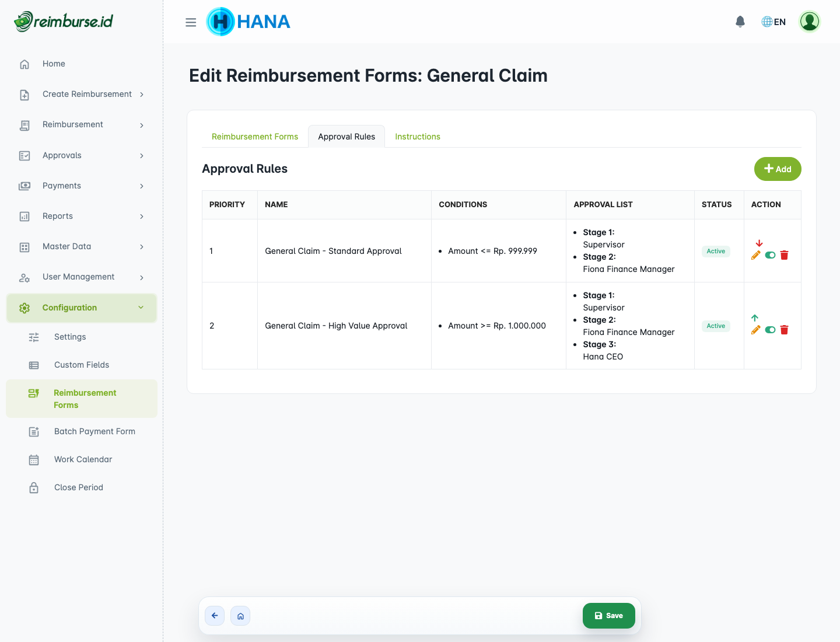Click the Save button
This screenshot has height=642, width=840.
(x=608, y=616)
